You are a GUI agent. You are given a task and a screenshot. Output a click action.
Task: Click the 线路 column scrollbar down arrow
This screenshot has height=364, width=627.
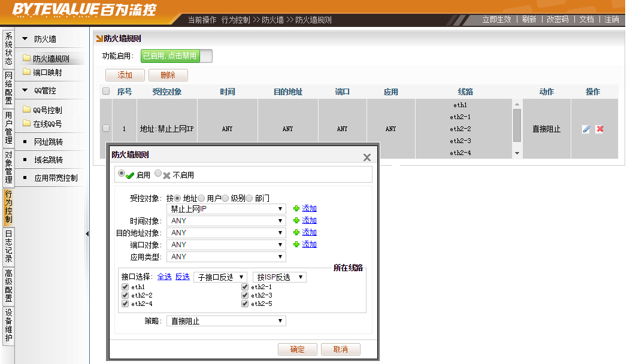click(x=517, y=154)
